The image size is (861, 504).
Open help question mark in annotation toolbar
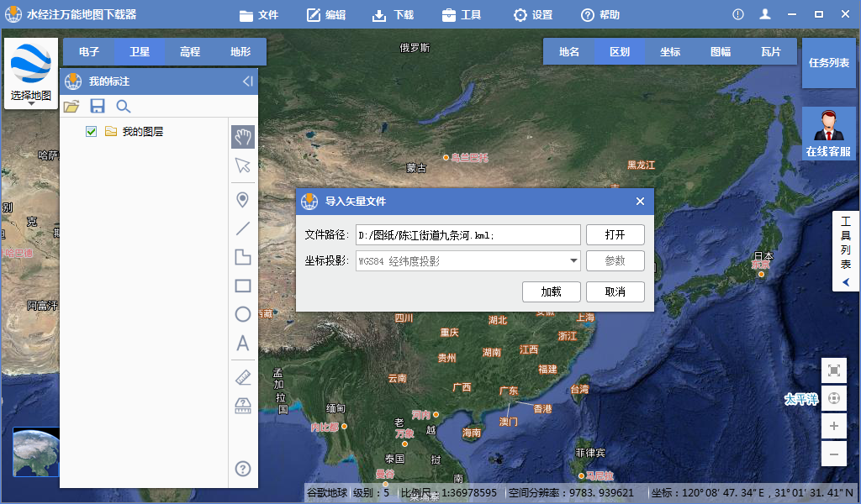tap(243, 469)
